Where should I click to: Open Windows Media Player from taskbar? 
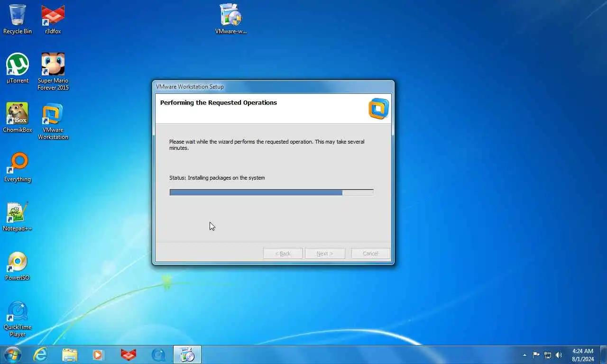tap(98, 355)
